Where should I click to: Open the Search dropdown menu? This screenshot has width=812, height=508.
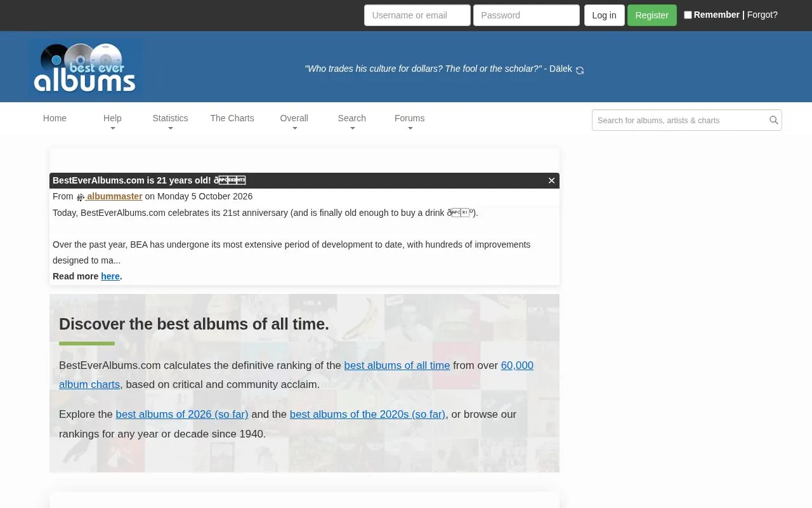[351, 122]
